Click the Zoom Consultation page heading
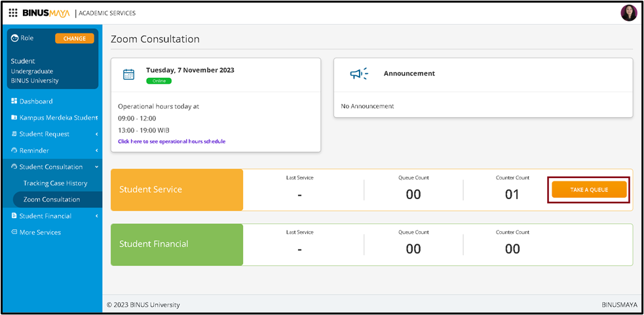Screen dimensions: 644x315 pos(155,39)
